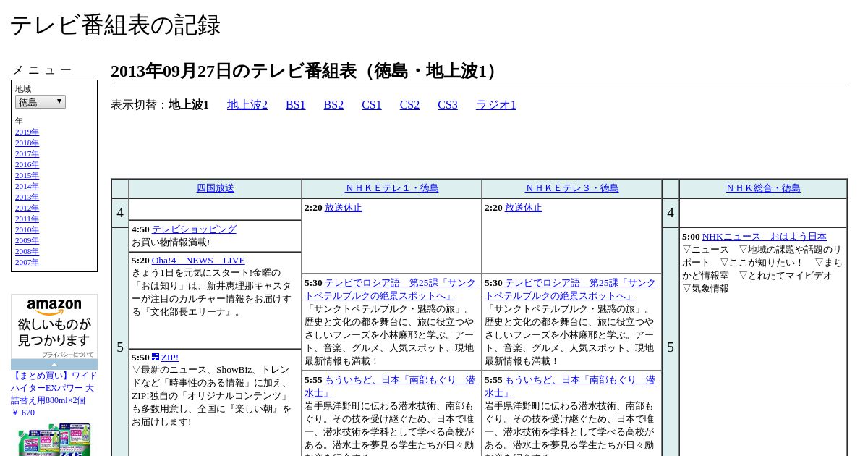
Task: Open 放送休止 link in Eテレ1 column
Action: [x=344, y=208]
